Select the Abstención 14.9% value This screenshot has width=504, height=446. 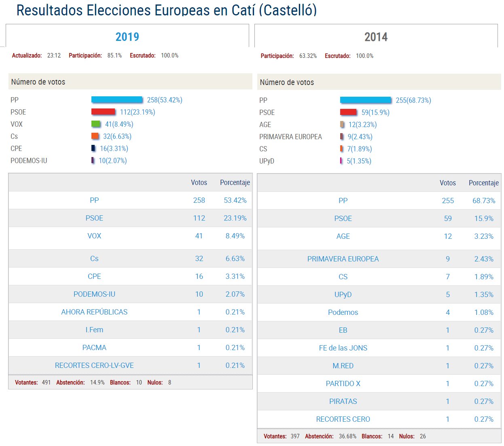(x=97, y=382)
